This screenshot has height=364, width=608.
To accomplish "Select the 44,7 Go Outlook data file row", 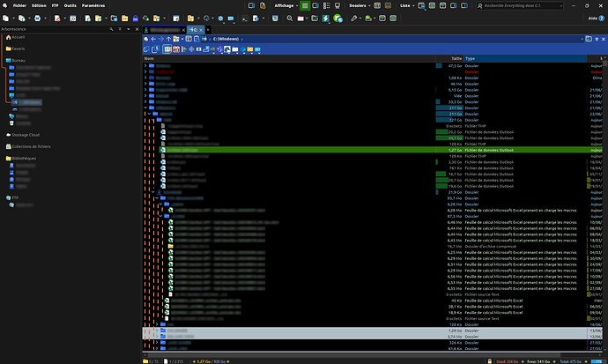I will click(373, 138).
